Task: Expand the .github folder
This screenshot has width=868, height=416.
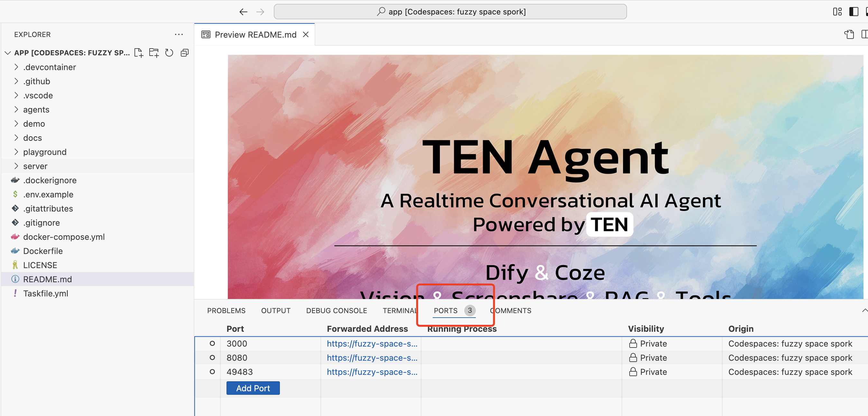Action: coord(16,81)
